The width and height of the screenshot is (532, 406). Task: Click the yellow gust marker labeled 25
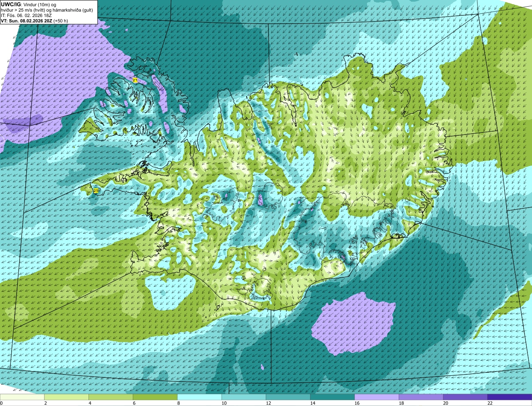tap(96, 191)
